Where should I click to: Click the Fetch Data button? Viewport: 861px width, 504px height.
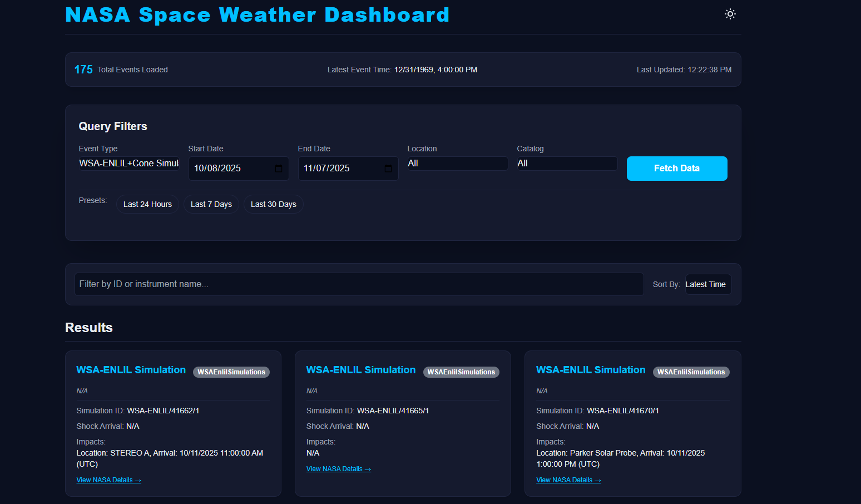(x=677, y=168)
